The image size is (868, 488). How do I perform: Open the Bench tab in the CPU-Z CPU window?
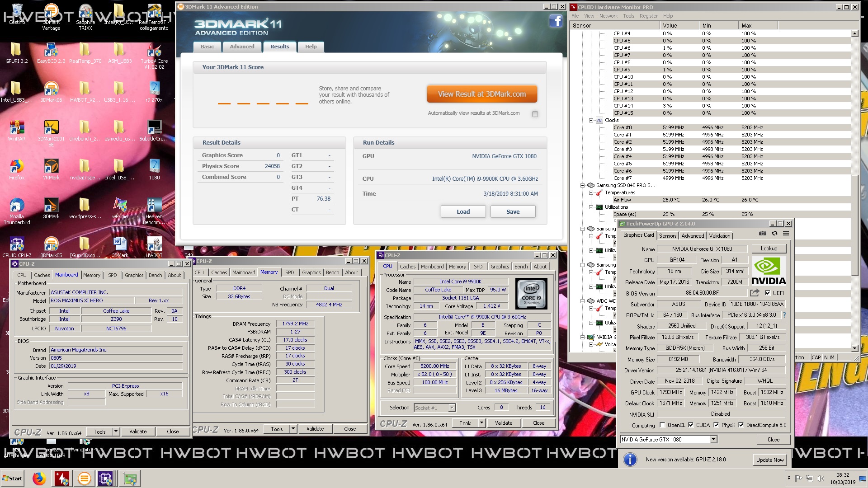[x=521, y=267]
